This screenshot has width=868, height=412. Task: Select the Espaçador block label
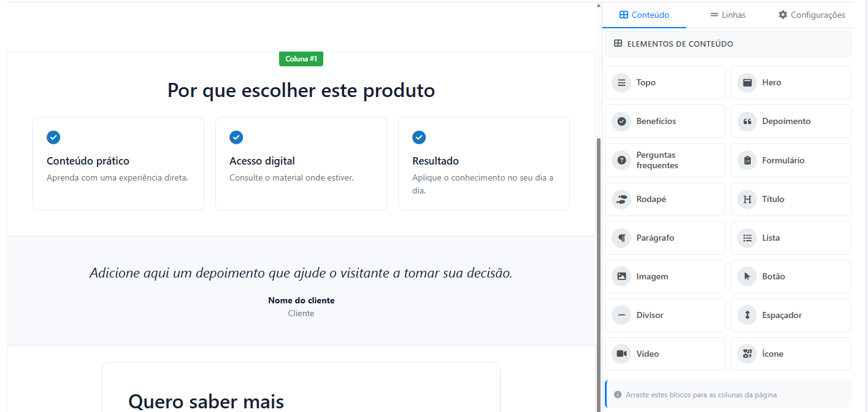pyautogui.click(x=782, y=315)
